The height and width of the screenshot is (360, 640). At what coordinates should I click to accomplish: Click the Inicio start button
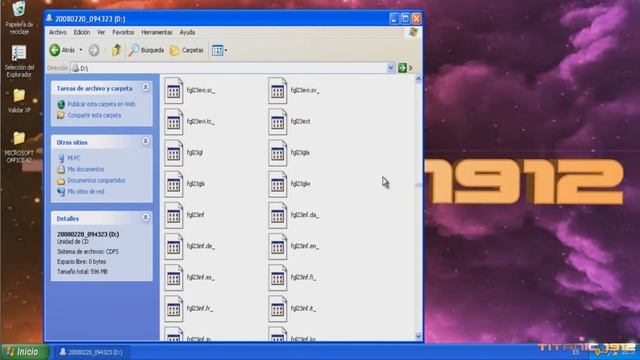pos(24,352)
